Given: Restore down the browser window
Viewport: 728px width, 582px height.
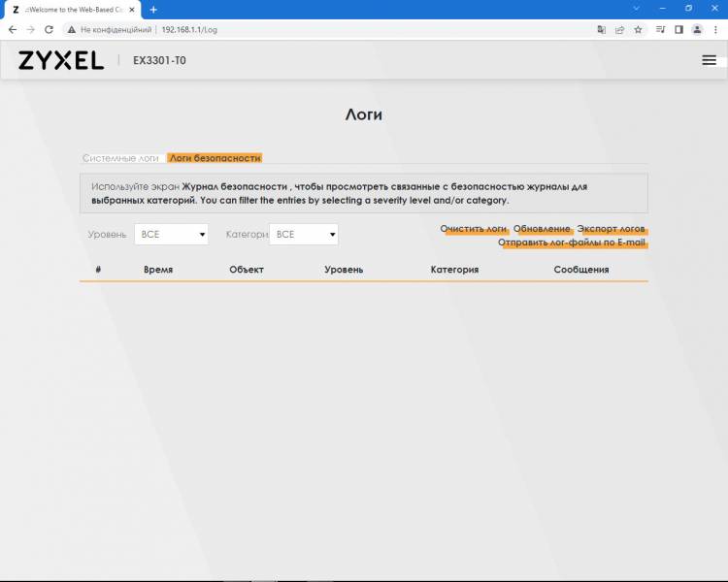Looking at the screenshot, I should tap(688, 9).
